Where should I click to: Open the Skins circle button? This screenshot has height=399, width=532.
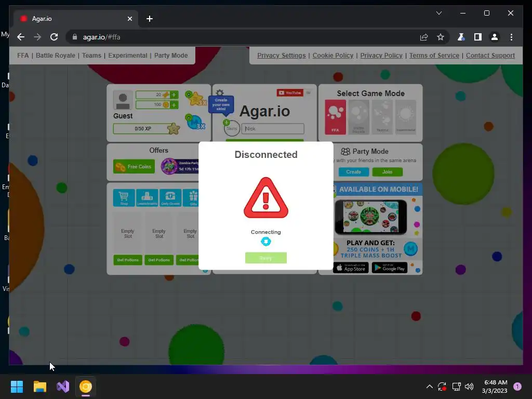(232, 129)
